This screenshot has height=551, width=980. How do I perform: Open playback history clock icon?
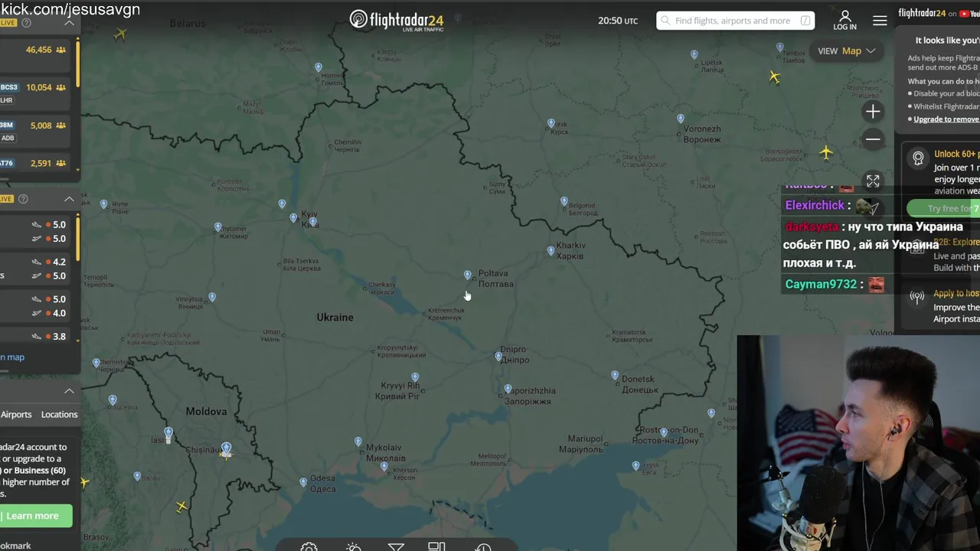[x=483, y=546]
